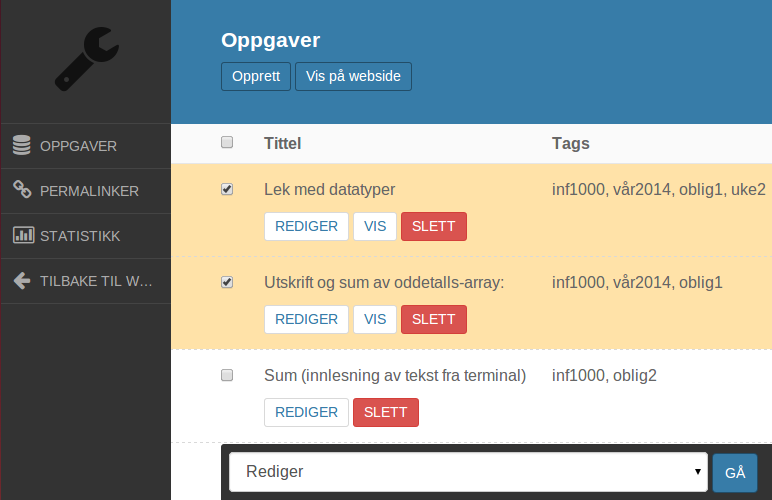The image size is (772, 500).
Task: Click REDIGER for Lek med datatyper
Action: [x=306, y=226]
